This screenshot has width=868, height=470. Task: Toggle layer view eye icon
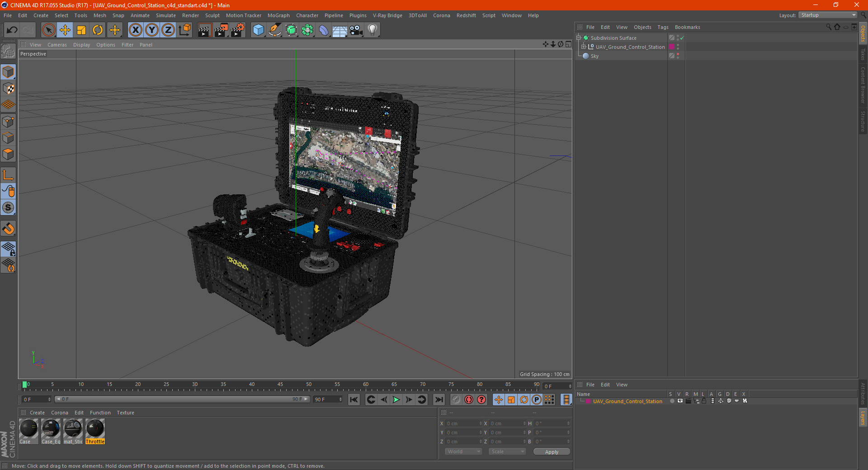[680, 401]
